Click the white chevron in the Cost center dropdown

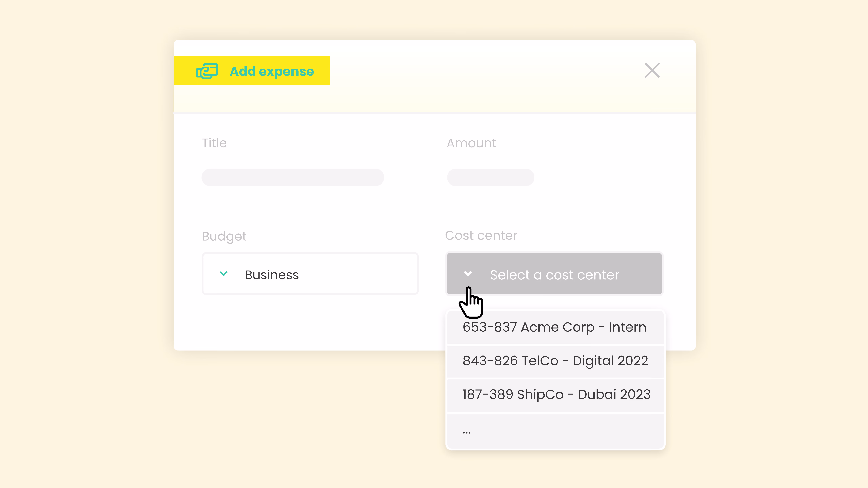[468, 273]
